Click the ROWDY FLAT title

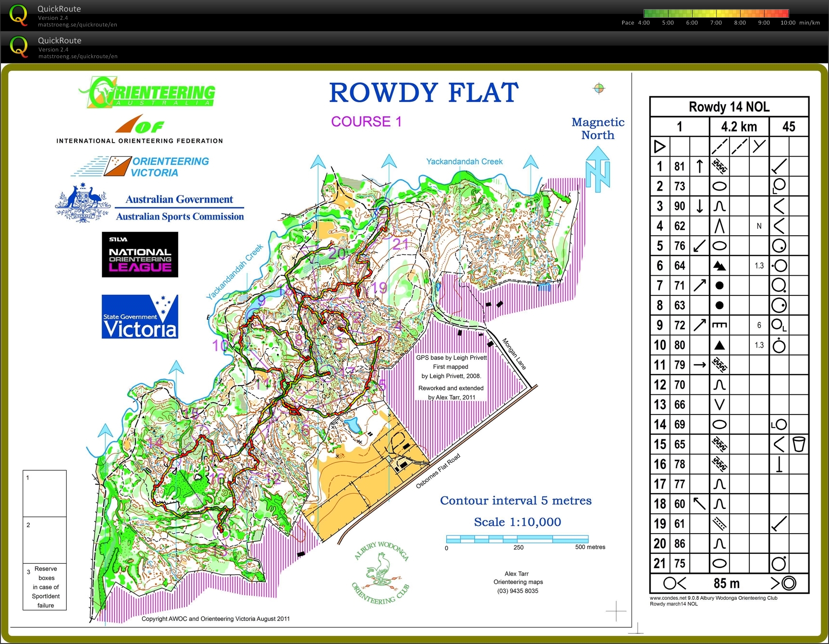click(423, 92)
